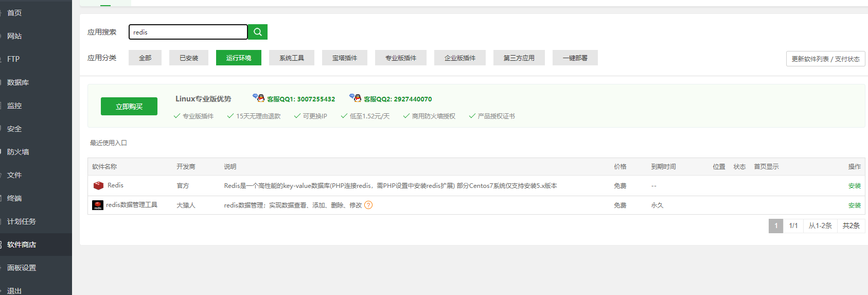Viewport: 868px width, 295px height.
Task: Click 更新软件列表 / 支付状态 button
Action: pos(825,59)
